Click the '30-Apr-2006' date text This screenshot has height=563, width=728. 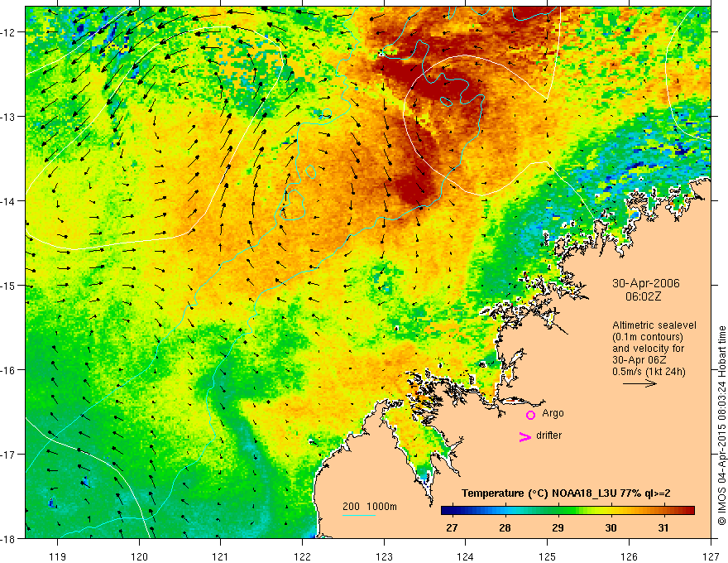(x=646, y=283)
